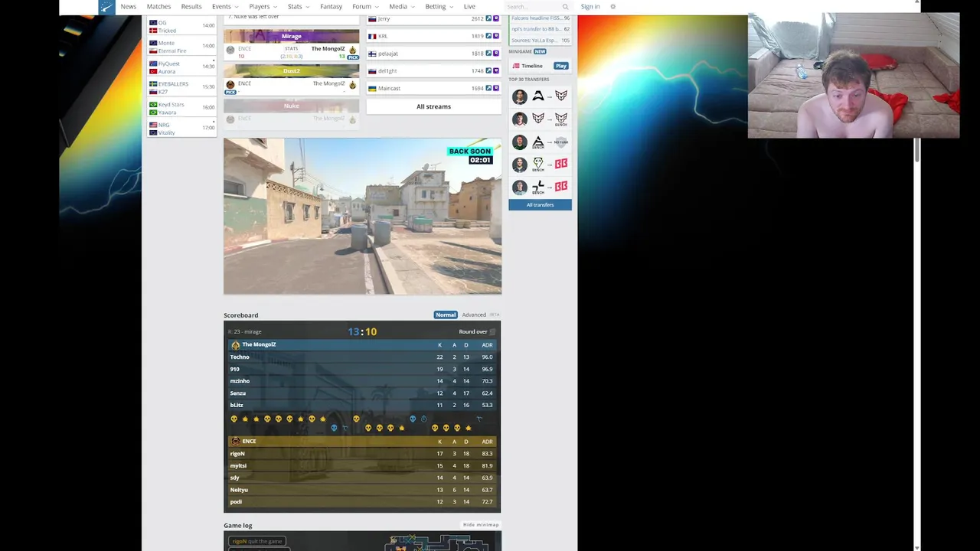
Task: Toggle Hide minimap in Game log
Action: (x=481, y=525)
